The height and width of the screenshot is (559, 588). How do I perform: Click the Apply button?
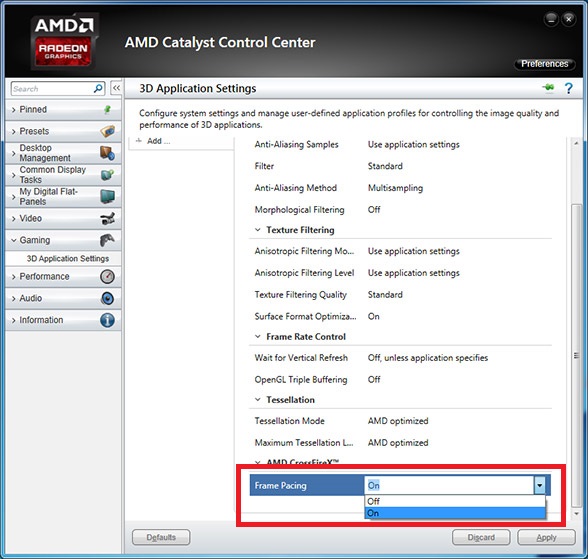[x=546, y=537]
